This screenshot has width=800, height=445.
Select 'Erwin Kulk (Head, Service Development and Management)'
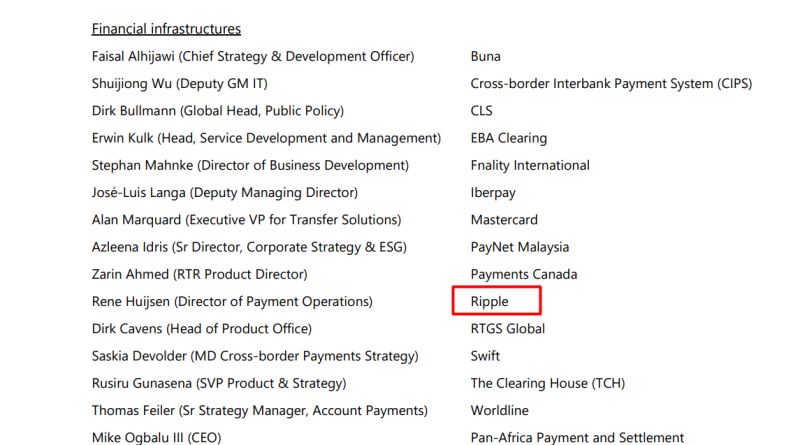[266, 138]
